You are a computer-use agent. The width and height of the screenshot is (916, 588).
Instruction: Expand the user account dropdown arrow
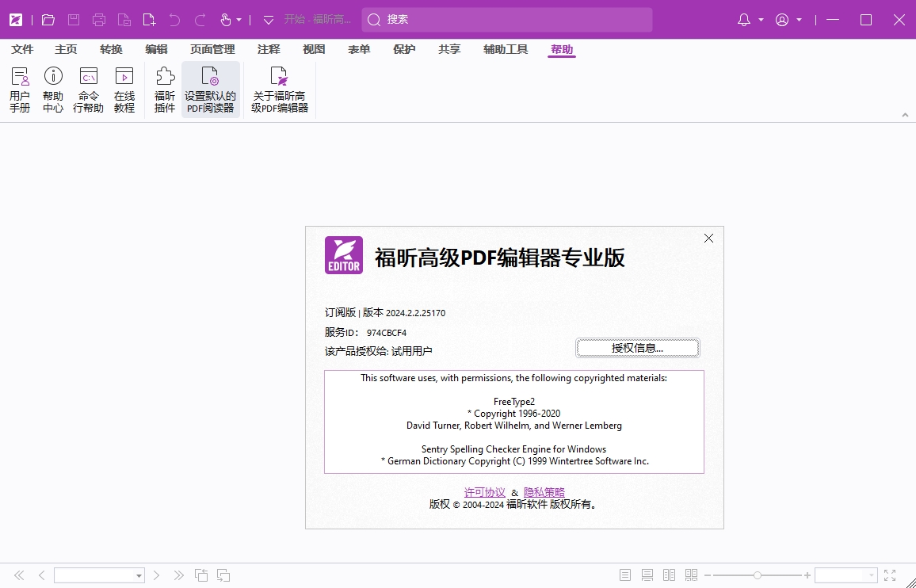tap(799, 20)
